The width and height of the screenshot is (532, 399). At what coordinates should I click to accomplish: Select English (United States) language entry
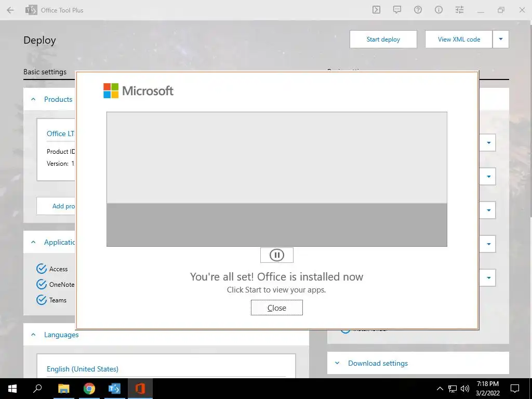pos(83,369)
